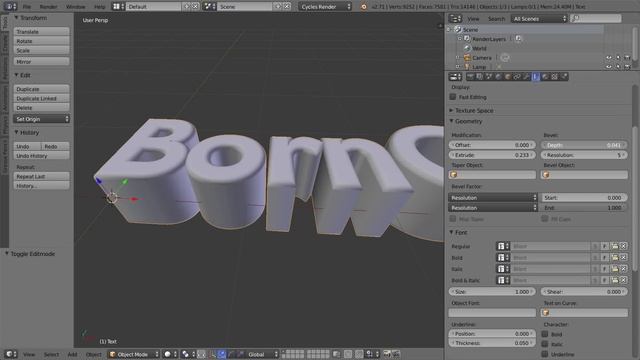This screenshot has height=360, width=640.
Task: Toggle Camera selectability arrow in outliner
Action: (618, 58)
